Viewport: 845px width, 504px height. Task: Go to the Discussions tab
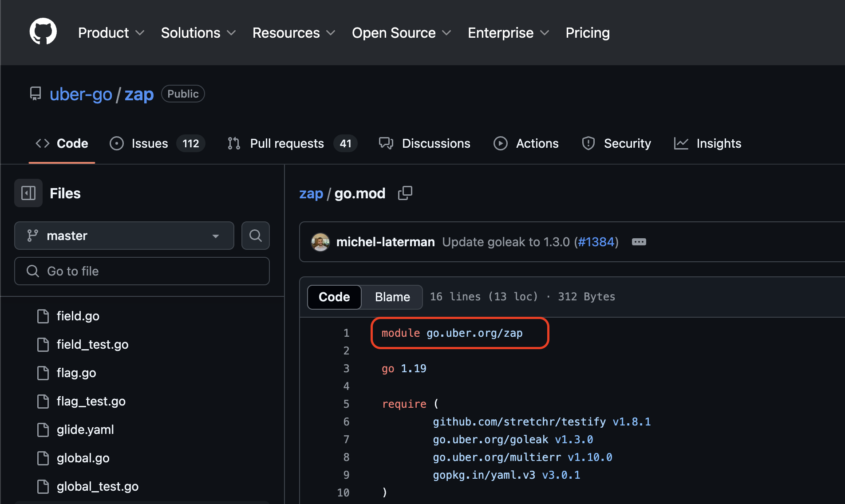coord(424,143)
